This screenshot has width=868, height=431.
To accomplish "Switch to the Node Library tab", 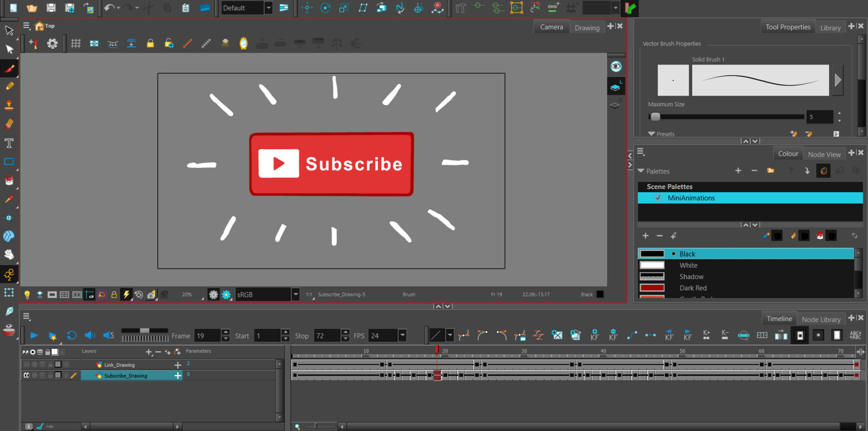I will pos(821,319).
